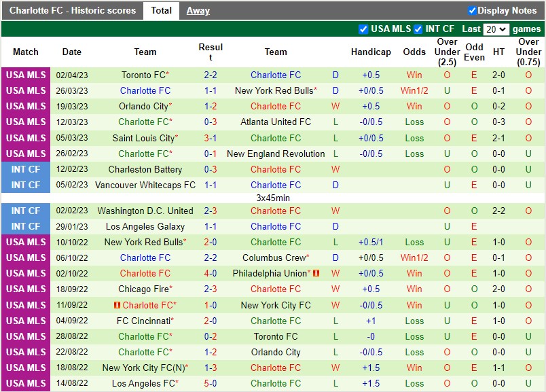Expand the games dropdown arrow
The width and height of the screenshot is (546, 392).
click(x=504, y=29)
